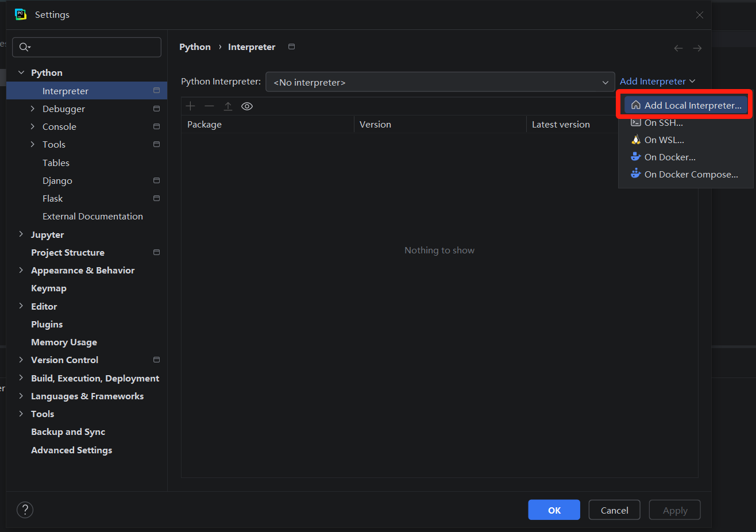Click the Package column header
Image resolution: width=756 pixels, height=532 pixels.
point(268,124)
